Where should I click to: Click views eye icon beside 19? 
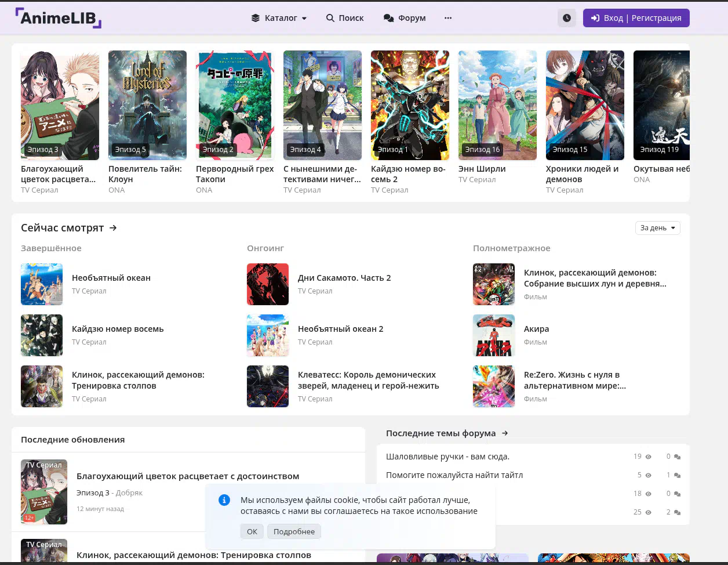tap(649, 457)
